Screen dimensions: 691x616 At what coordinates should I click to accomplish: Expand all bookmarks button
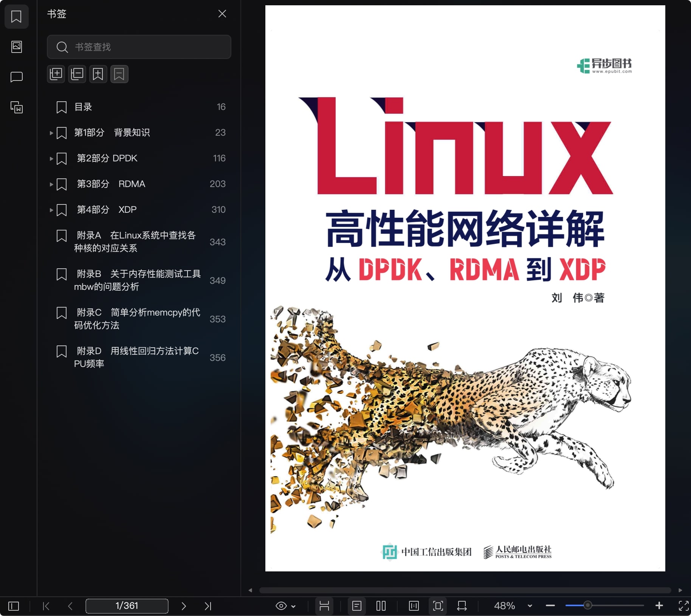pos(56,74)
